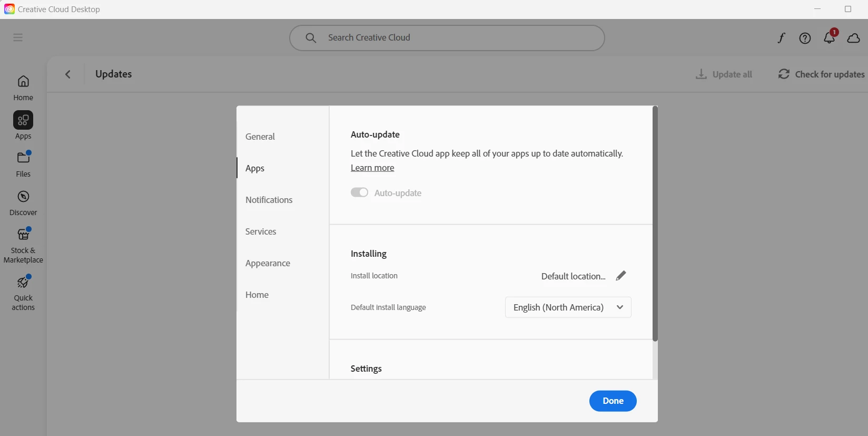The width and height of the screenshot is (868, 436).
Task: Select the Apps preferences tab
Action: point(255,168)
